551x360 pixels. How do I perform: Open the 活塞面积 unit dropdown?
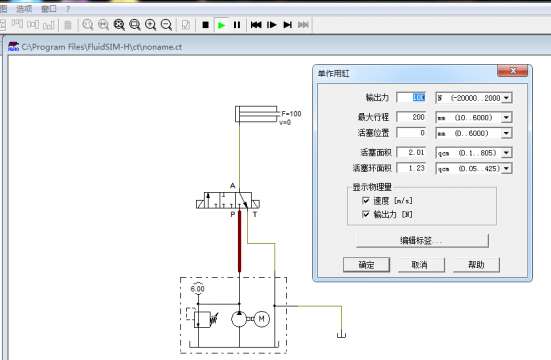click(506, 153)
